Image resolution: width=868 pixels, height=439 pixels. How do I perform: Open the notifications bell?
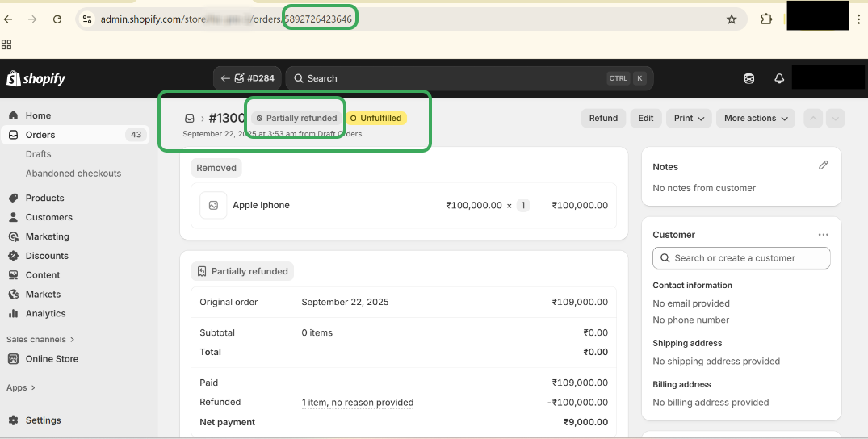(x=779, y=78)
